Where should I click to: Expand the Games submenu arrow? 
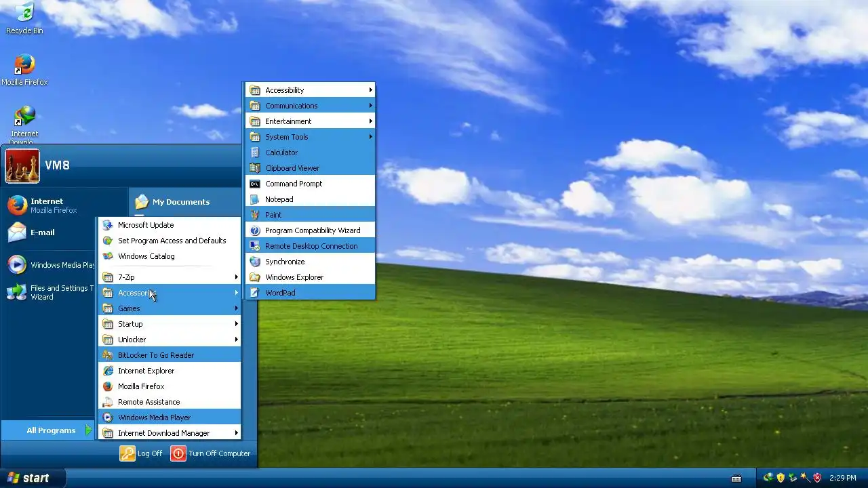[x=237, y=308]
